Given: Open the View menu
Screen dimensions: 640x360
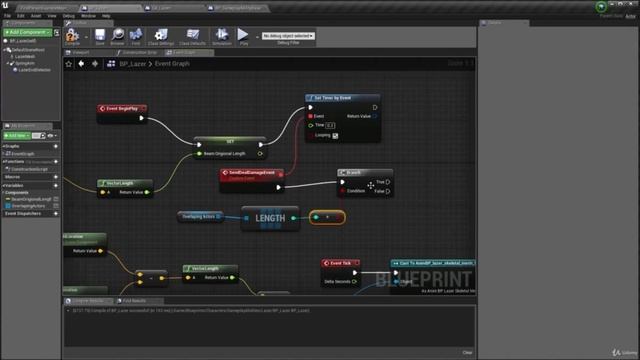Looking at the screenshot, I should tap(52, 16).
